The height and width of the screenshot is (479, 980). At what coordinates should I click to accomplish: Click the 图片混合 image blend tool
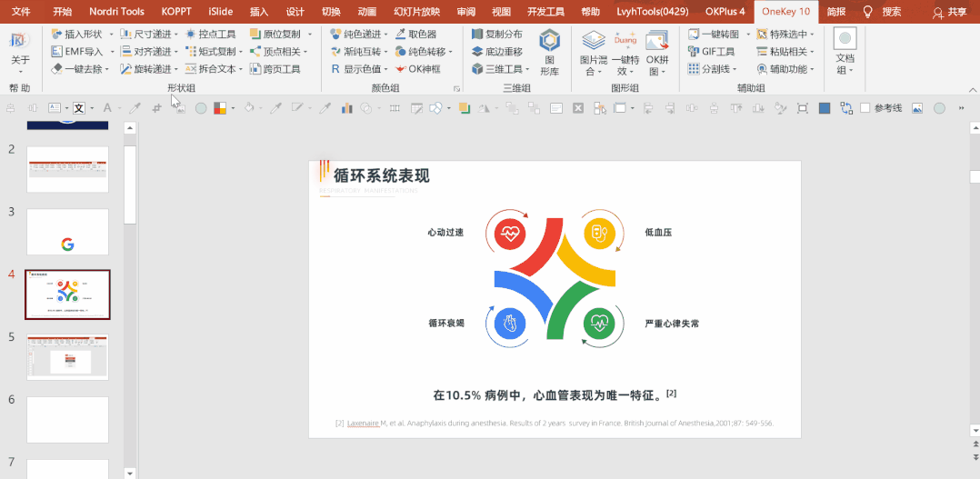tap(593, 53)
